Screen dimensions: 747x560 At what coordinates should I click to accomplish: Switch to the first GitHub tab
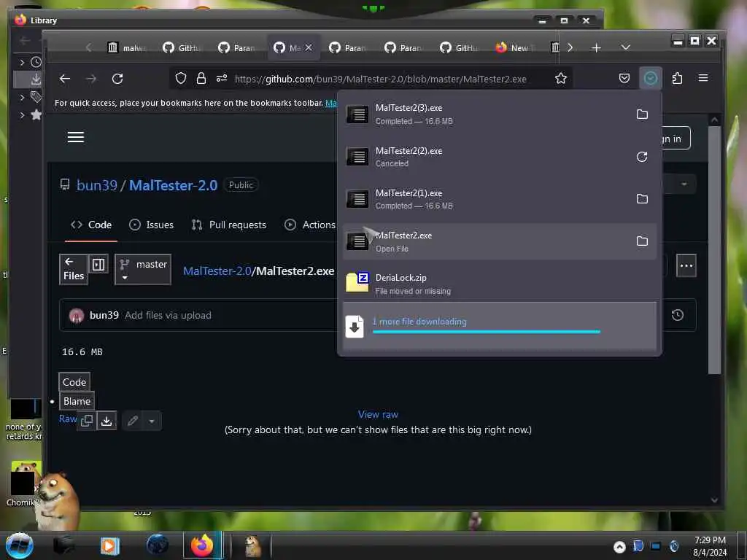[182, 47]
